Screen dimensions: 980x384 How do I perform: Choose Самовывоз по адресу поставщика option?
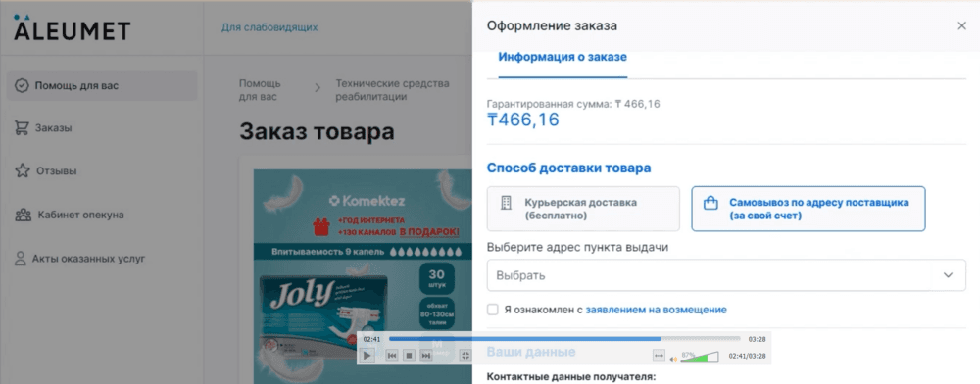[808, 209]
